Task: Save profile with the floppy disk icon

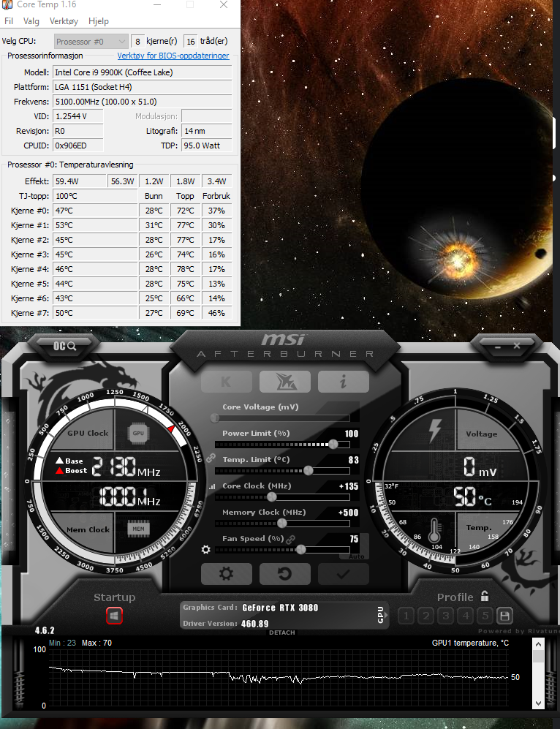Action: tap(504, 616)
